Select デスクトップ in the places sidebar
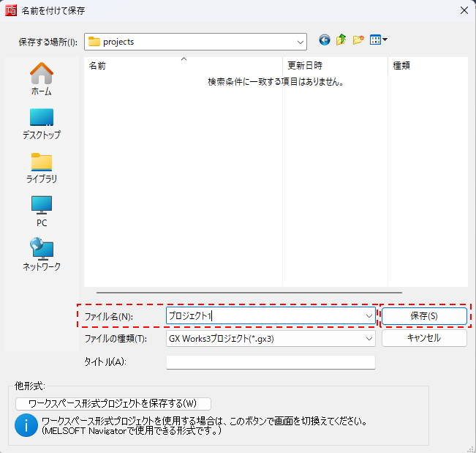 [x=41, y=123]
